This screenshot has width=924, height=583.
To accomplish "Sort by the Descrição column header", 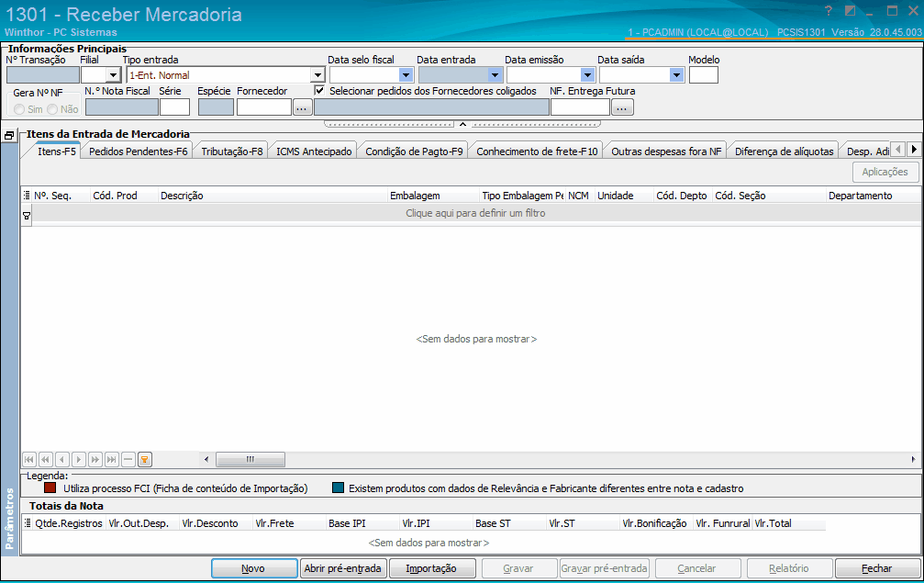I will tap(273, 196).
